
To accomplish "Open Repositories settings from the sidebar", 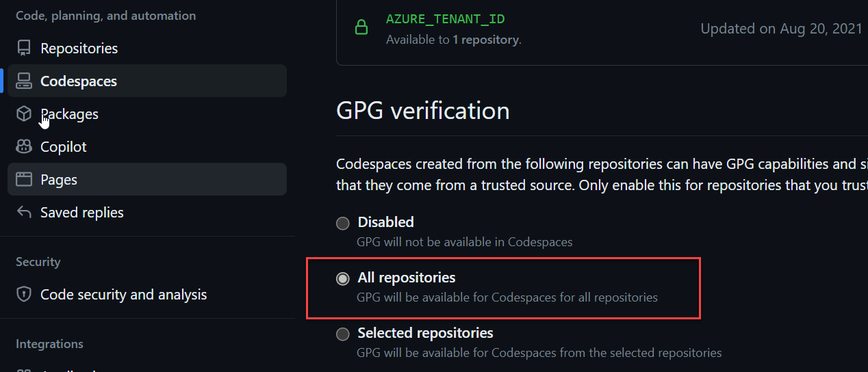I will point(147,49).
